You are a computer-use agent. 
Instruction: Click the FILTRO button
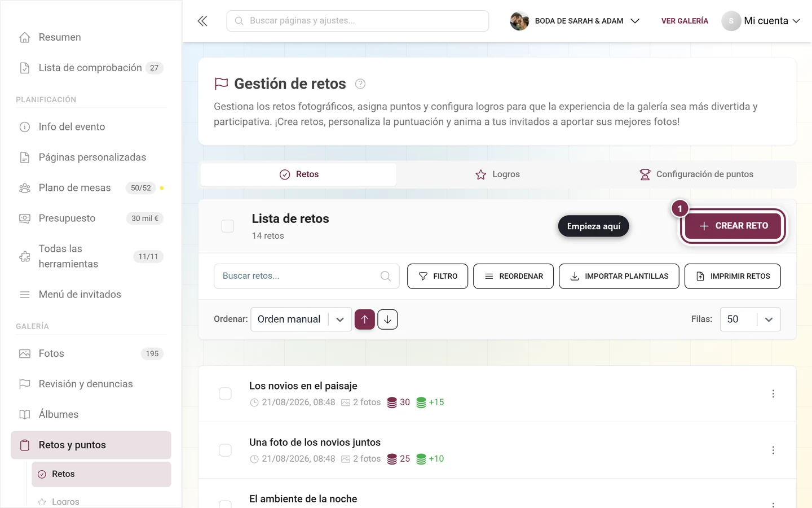(x=438, y=276)
